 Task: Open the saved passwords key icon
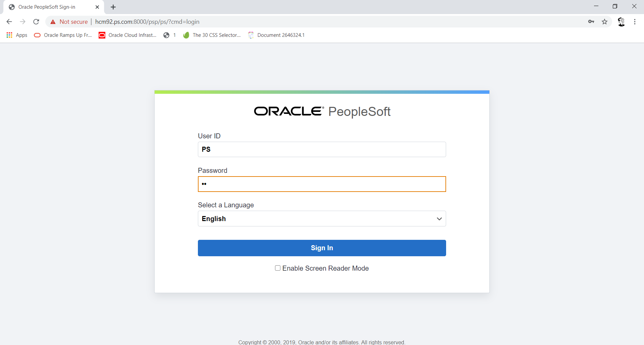591,22
